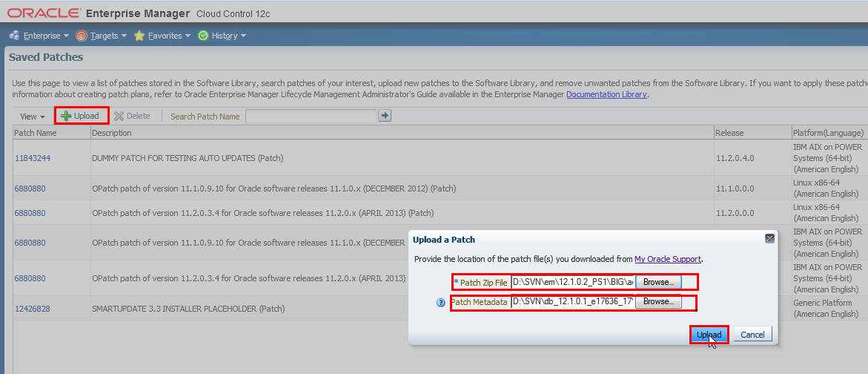The width and height of the screenshot is (868, 374).
Task: Open the Documentation Library link
Action: [x=606, y=94]
